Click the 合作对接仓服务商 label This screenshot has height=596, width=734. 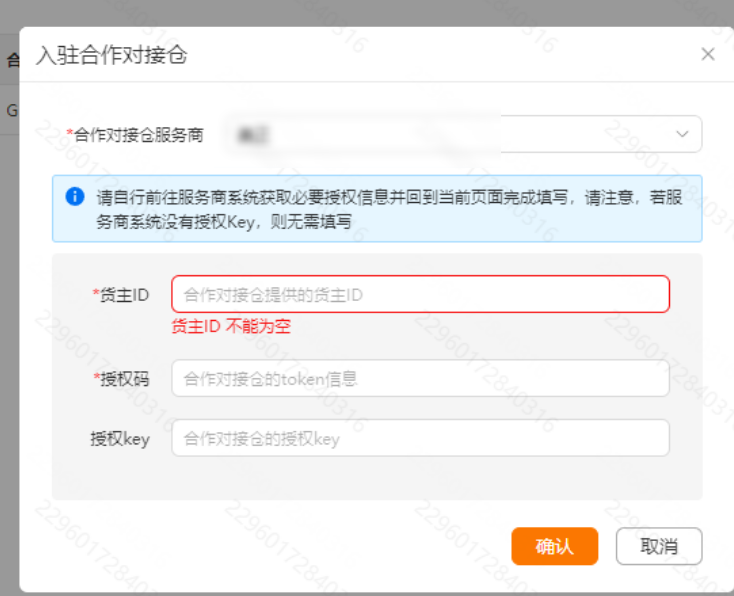pyautogui.click(x=138, y=134)
